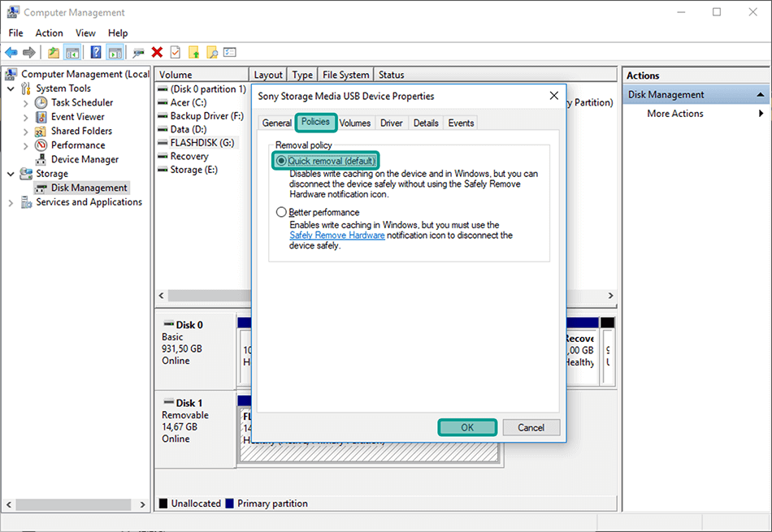Expand Services and Applications node arrow
The width and height of the screenshot is (772, 532).
click(x=11, y=202)
